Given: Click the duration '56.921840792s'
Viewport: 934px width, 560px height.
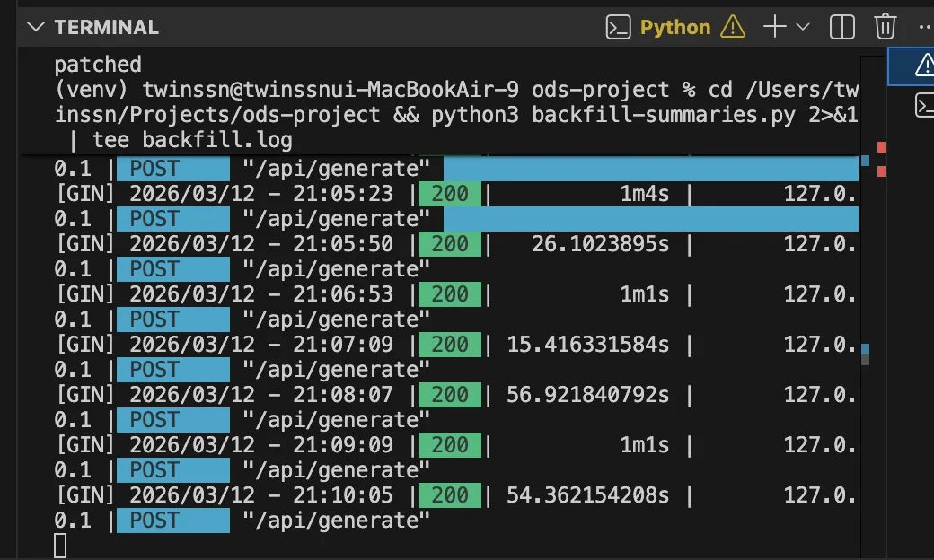Looking at the screenshot, I should (588, 395).
